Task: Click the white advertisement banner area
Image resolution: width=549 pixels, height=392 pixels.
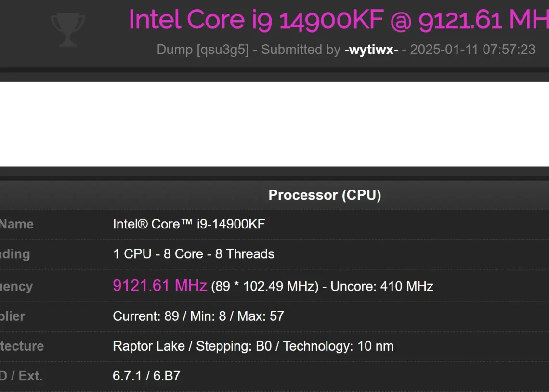Action: 274,124
